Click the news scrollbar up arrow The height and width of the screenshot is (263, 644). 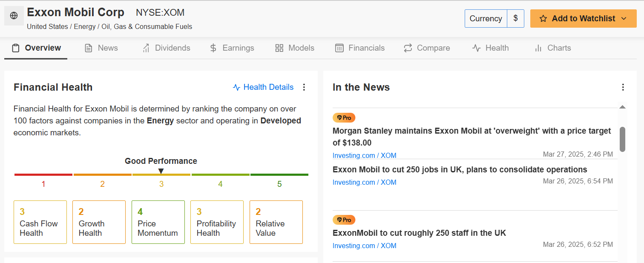(x=622, y=107)
